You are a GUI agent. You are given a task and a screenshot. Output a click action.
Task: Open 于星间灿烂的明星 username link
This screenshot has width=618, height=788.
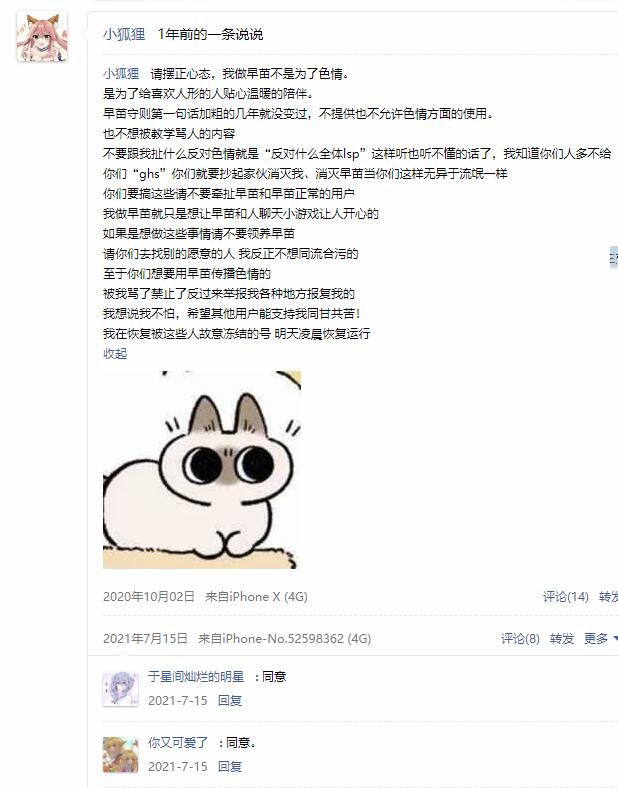[x=196, y=676]
